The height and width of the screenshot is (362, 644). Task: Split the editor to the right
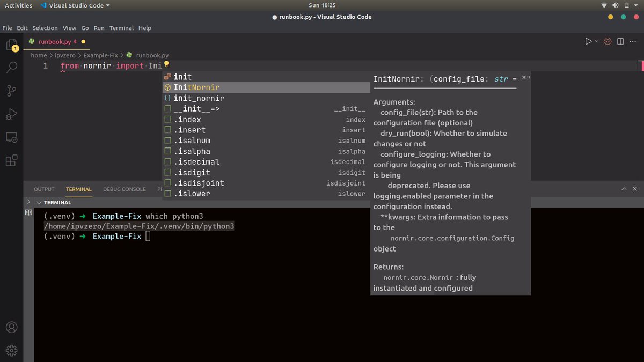pos(620,41)
